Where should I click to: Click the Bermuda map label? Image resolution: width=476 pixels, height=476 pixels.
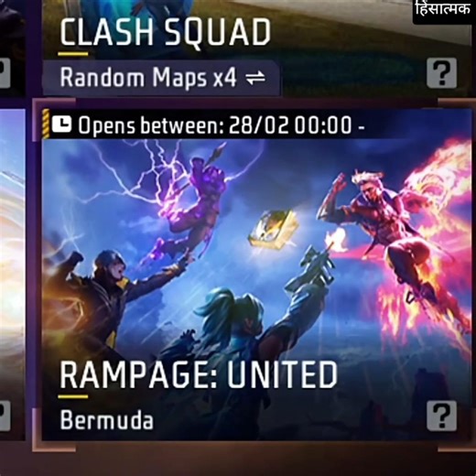(106, 420)
